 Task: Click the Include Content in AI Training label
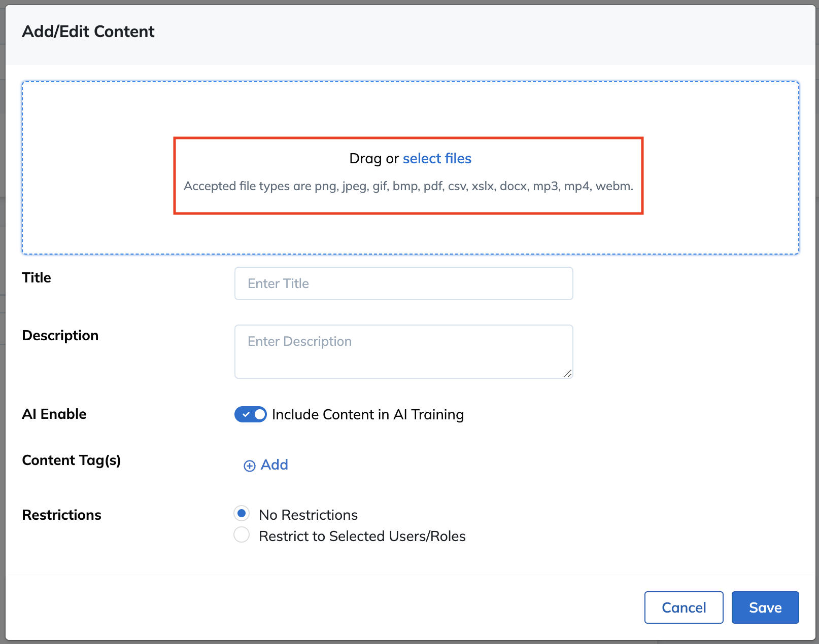point(368,415)
